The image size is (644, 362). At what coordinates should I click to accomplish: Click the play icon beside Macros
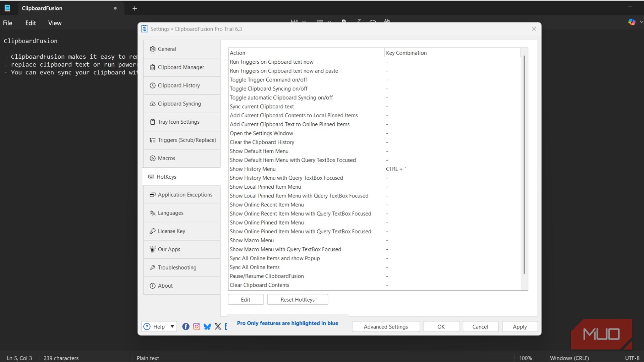tap(153, 158)
